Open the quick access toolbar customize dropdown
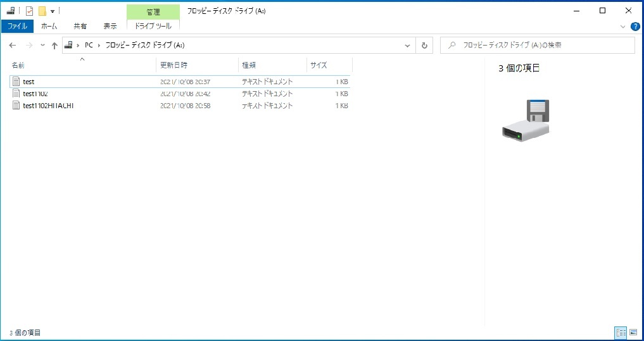 [52, 11]
